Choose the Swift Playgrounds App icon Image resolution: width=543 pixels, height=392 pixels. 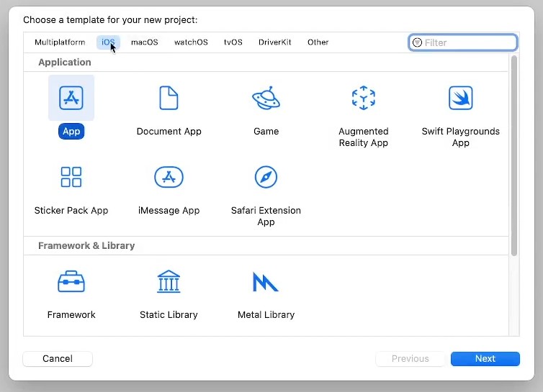pos(461,98)
